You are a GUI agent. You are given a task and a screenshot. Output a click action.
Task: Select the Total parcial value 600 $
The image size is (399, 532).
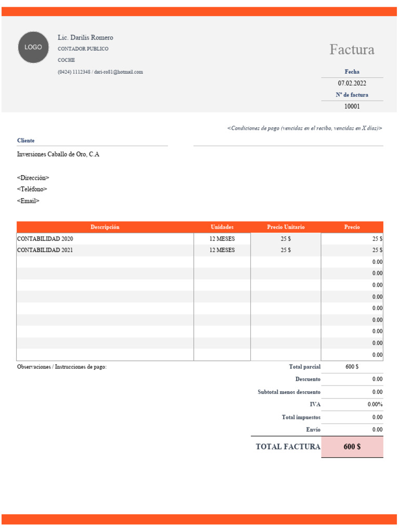(x=352, y=367)
